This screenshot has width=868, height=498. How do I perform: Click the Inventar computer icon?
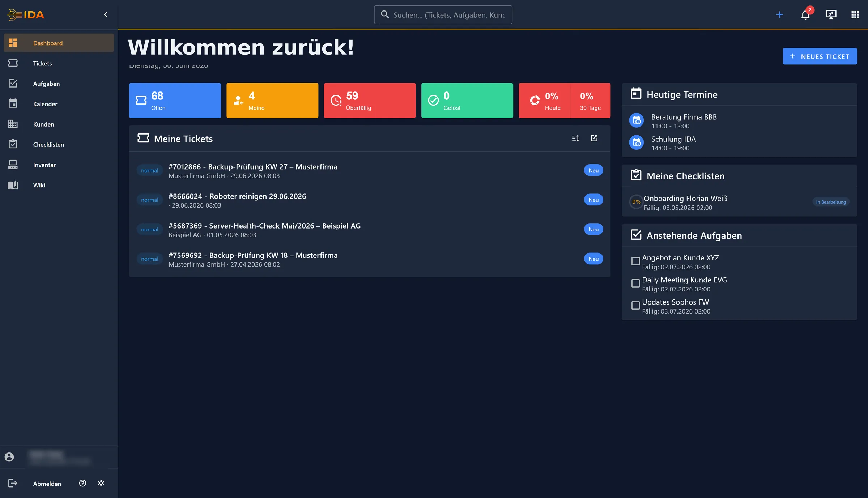[x=13, y=165]
